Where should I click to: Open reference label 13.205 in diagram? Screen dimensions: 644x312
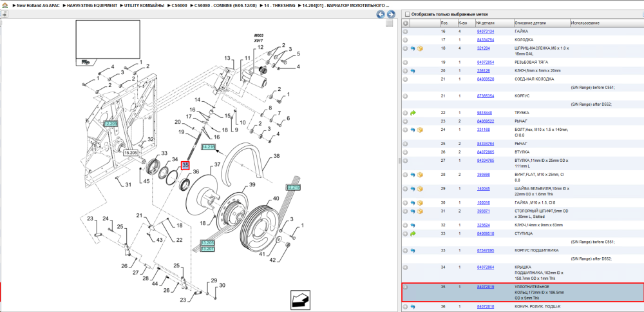pos(207,243)
